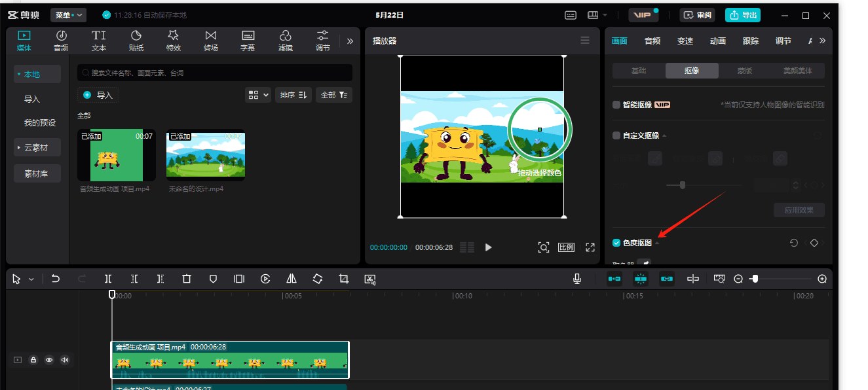Uncheck the 色度抠图 checkbox
The width and height of the screenshot is (868, 390).
[616, 243]
